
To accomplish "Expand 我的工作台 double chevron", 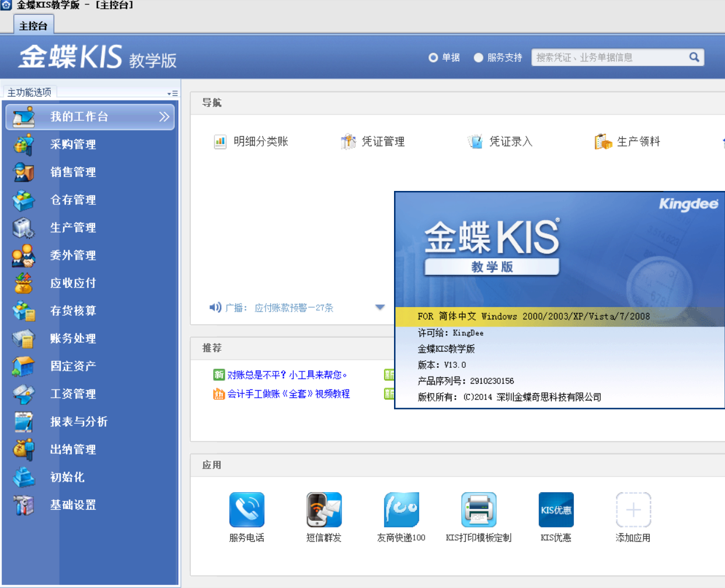I will (x=165, y=117).
